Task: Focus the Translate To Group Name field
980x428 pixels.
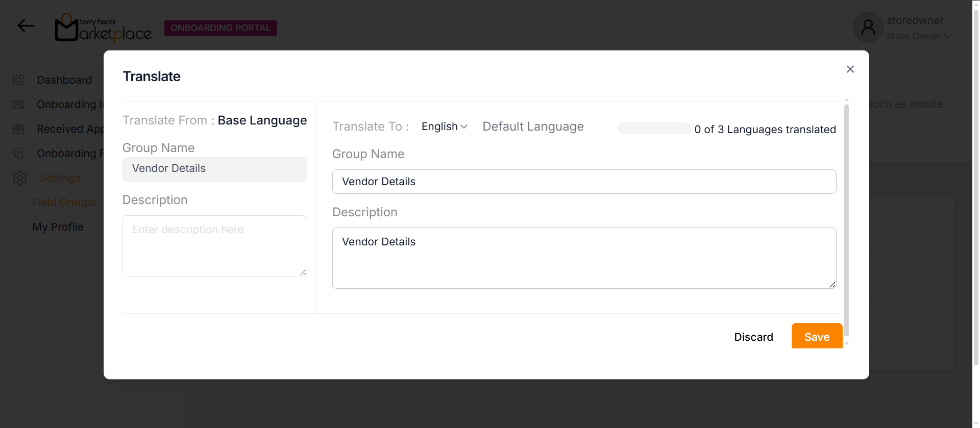Action: click(x=584, y=182)
